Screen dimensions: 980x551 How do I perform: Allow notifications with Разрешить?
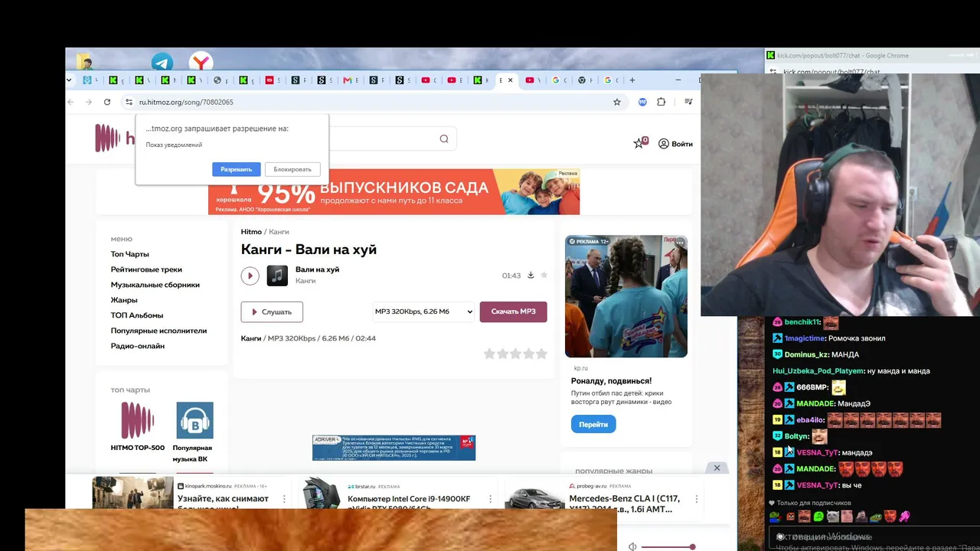237,169
